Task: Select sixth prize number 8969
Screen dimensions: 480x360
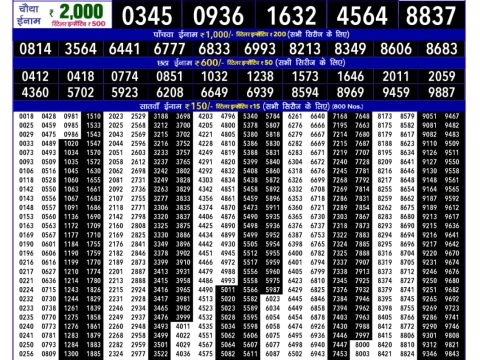Action: pyautogui.click(x=350, y=92)
